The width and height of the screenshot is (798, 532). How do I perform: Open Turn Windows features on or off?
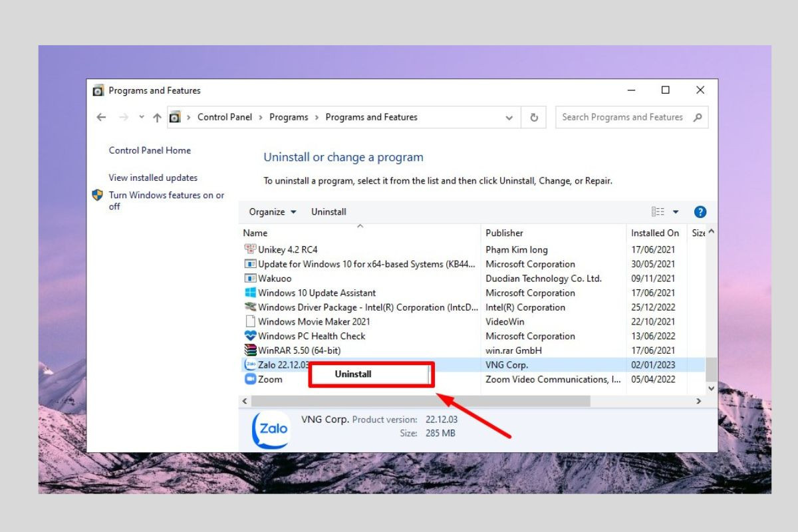click(167, 201)
